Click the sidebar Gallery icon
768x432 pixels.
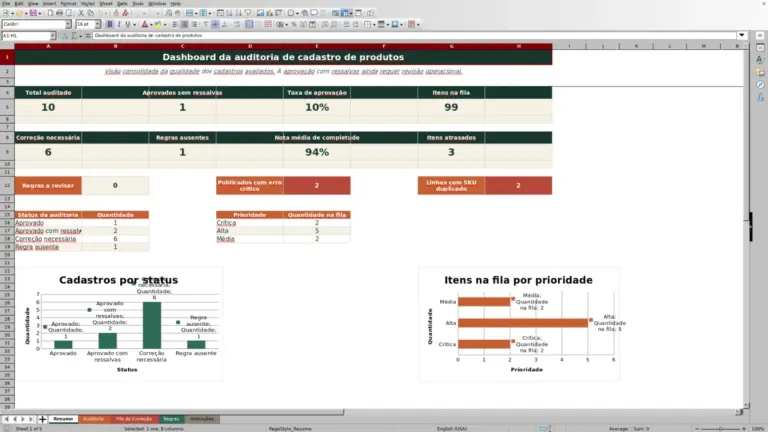pyautogui.click(x=760, y=72)
